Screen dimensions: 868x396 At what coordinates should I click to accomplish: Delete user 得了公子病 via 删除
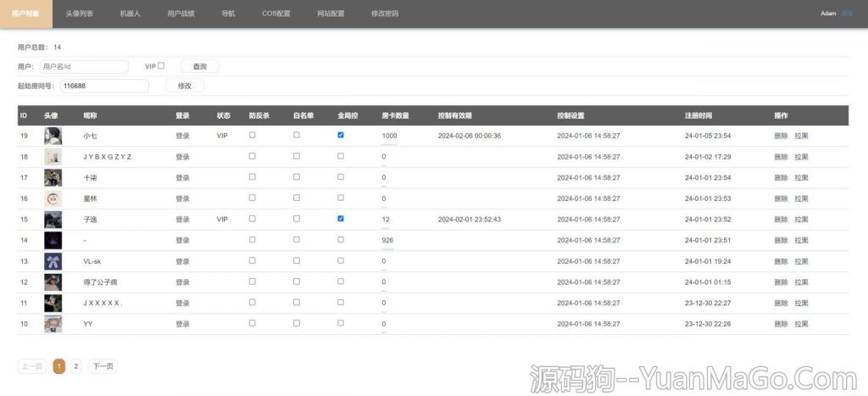click(781, 282)
